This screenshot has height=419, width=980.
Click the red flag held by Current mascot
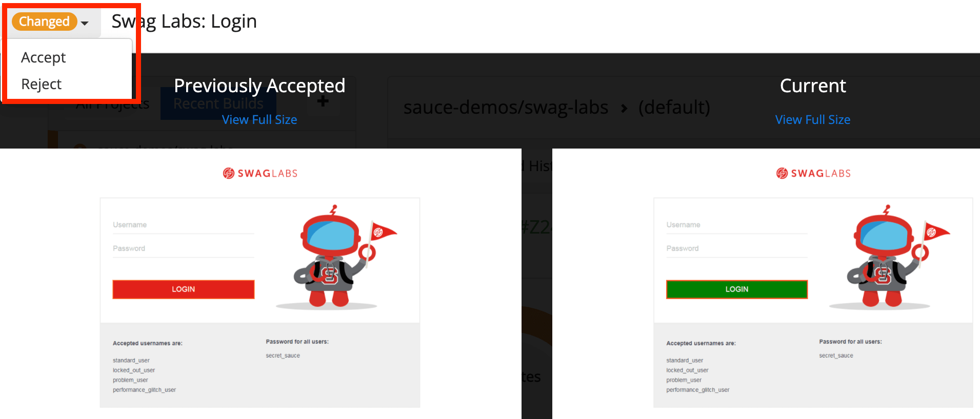click(x=935, y=232)
